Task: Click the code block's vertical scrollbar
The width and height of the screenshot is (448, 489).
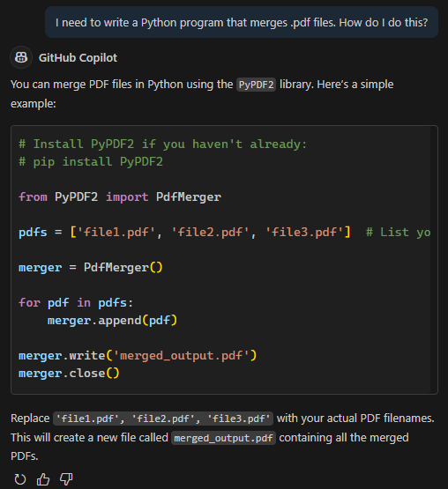Action: point(434,260)
